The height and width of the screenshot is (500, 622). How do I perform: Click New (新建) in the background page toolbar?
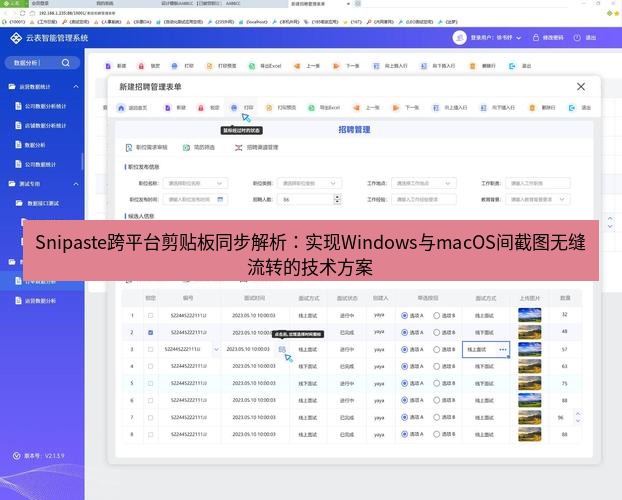(x=115, y=66)
